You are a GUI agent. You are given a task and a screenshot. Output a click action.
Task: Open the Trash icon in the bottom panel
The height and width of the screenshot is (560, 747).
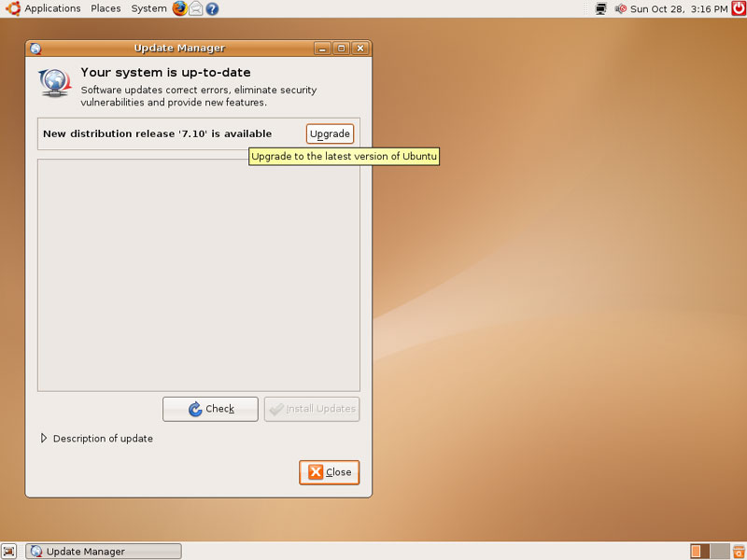point(739,551)
